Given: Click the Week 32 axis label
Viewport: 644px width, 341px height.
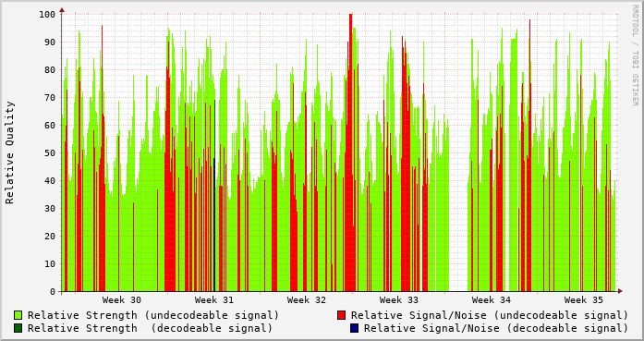Looking at the screenshot, I should pyautogui.click(x=307, y=300).
